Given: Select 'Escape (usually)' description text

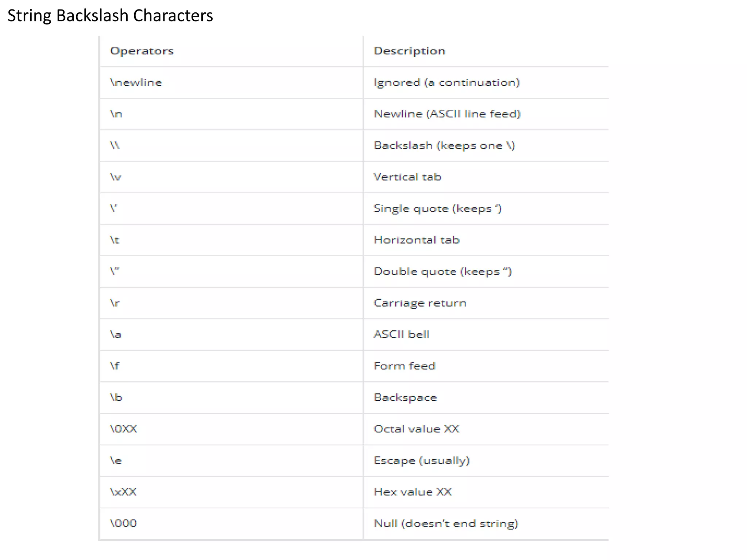Looking at the screenshot, I should point(422,460).
